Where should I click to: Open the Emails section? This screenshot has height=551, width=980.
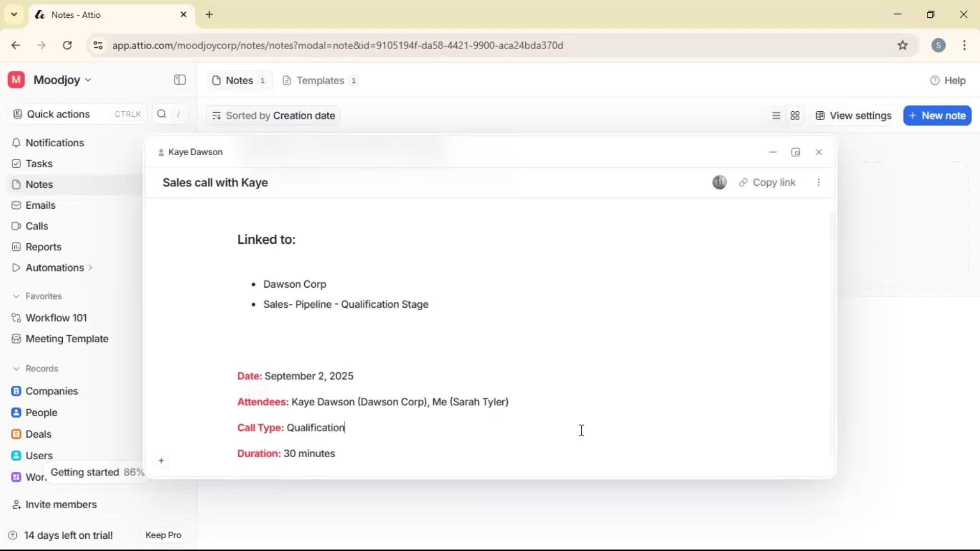[39, 205]
